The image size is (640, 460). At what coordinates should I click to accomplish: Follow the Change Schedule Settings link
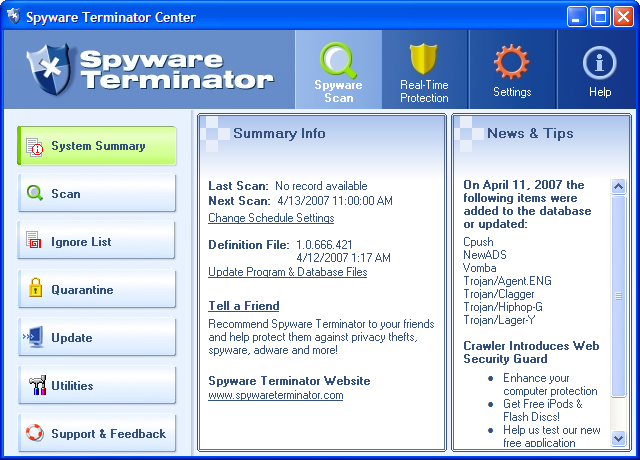271,218
